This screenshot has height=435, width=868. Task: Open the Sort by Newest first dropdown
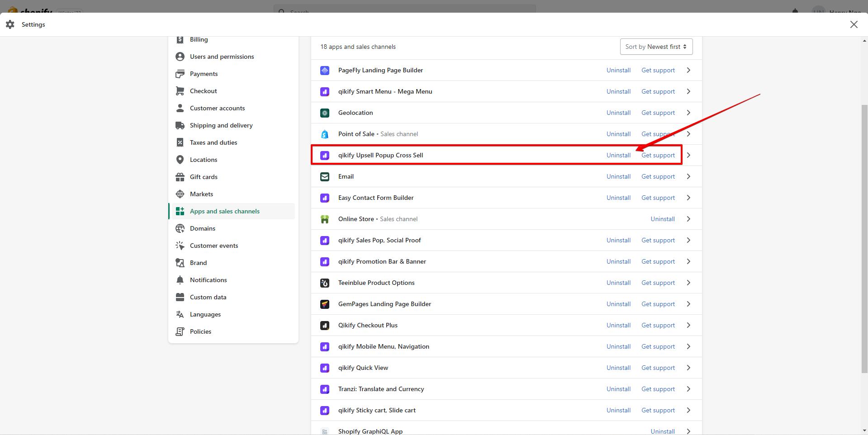(656, 47)
